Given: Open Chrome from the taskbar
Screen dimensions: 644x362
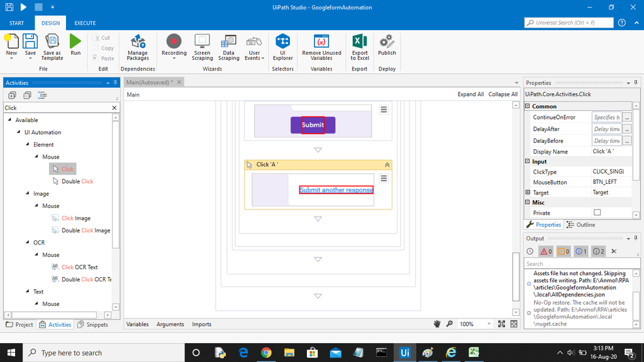Looking at the screenshot, I should 266,353.
